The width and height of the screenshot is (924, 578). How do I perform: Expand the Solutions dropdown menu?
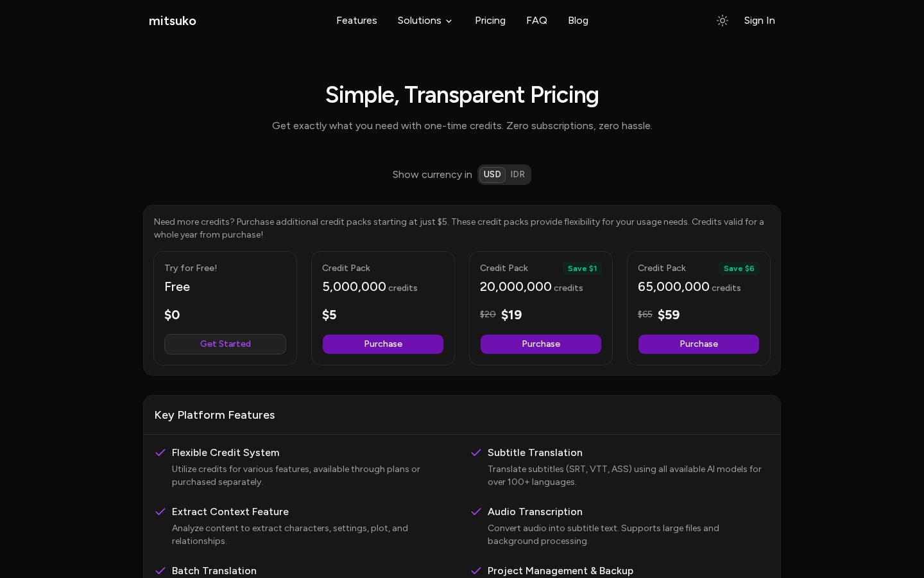pos(425,21)
